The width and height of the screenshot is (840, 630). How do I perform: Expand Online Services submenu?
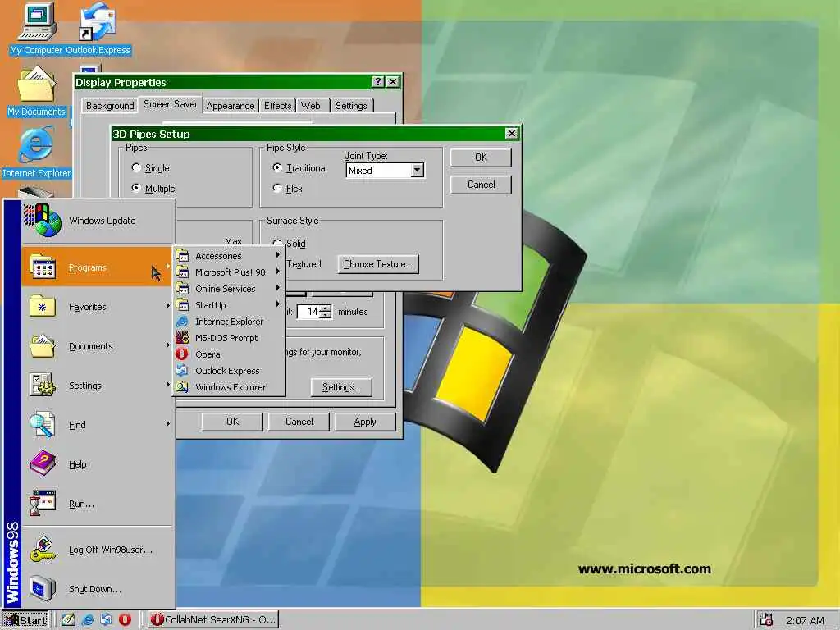point(228,288)
